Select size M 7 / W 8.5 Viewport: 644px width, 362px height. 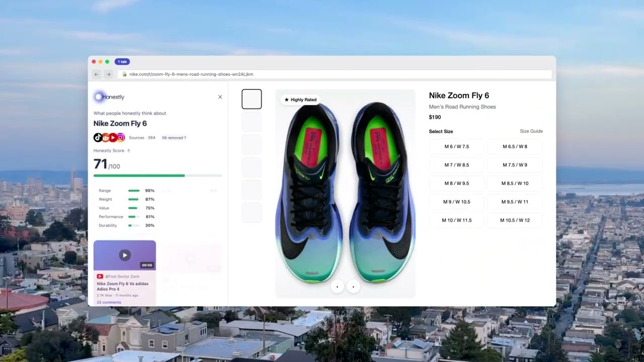[456, 165]
